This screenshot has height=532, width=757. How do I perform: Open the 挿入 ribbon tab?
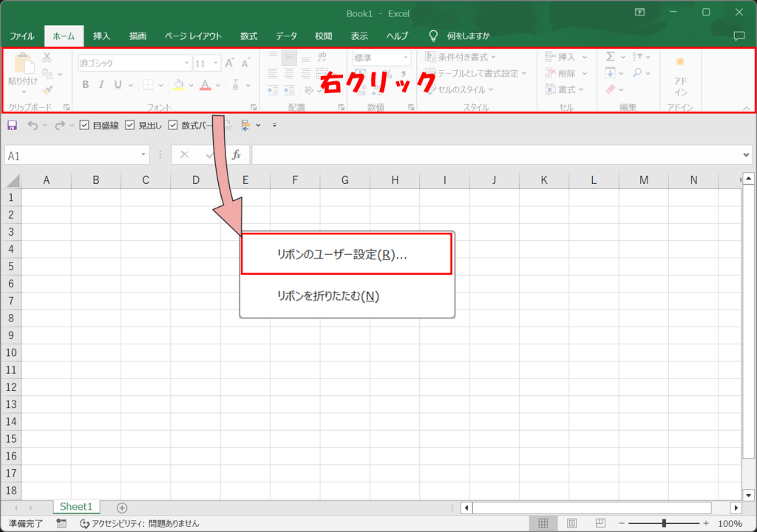pyautogui.click(x=102, y=35)
